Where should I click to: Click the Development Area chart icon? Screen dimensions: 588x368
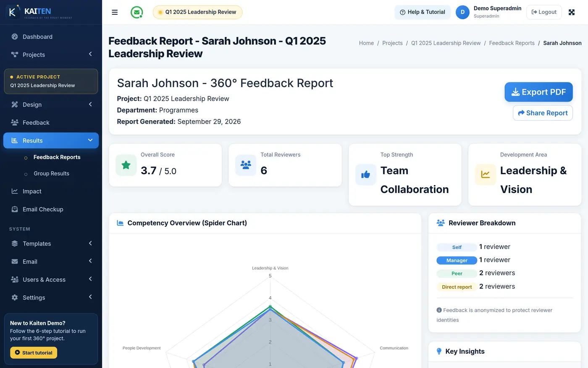(x=486, y=175)
